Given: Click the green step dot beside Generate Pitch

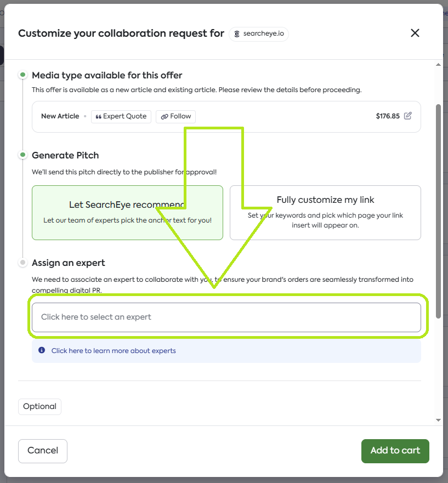Looking at the screenshot, I should pos(22,155).
